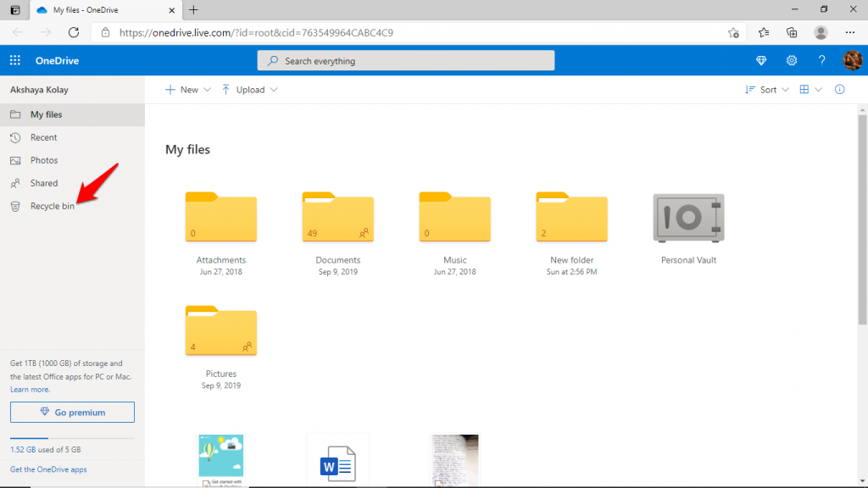Open the Sort dropdown
This screenshot has height=488, width=868.
[x=765, y=89]
